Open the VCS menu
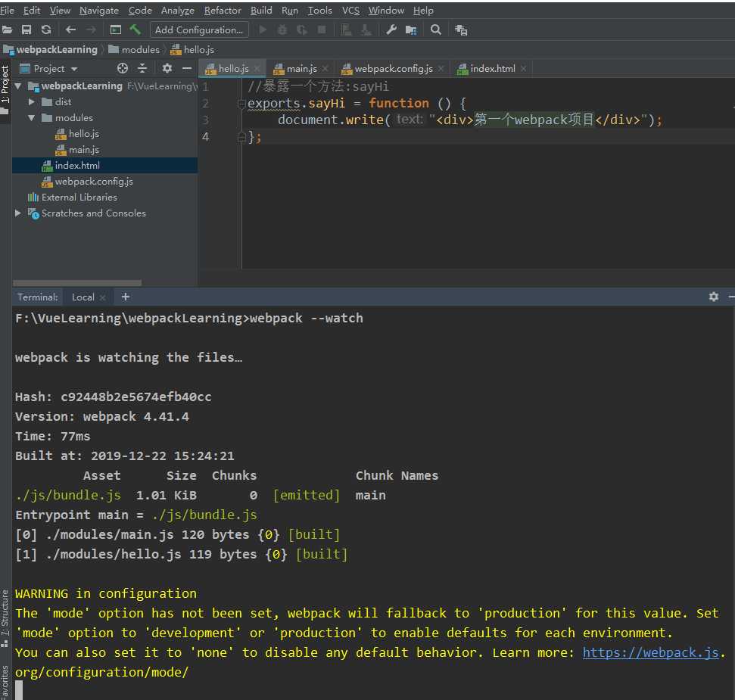 350,11
